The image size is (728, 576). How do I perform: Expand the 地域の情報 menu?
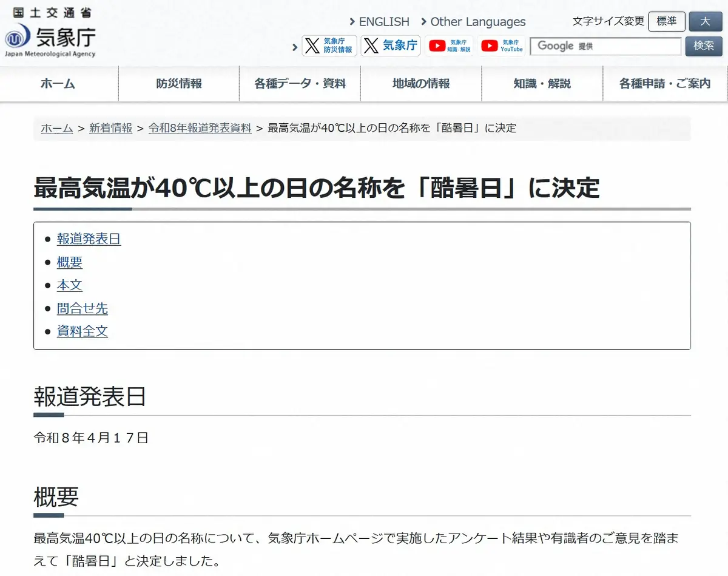(421, 84)
